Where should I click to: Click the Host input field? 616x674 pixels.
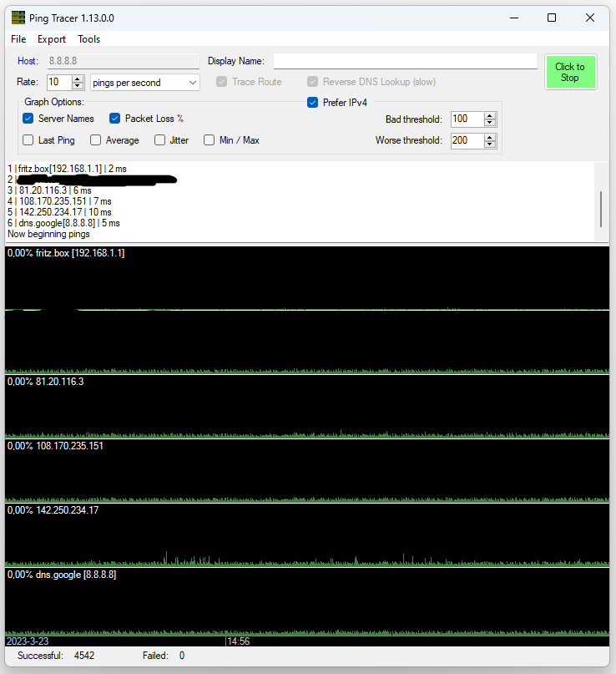tap(124, 61)
